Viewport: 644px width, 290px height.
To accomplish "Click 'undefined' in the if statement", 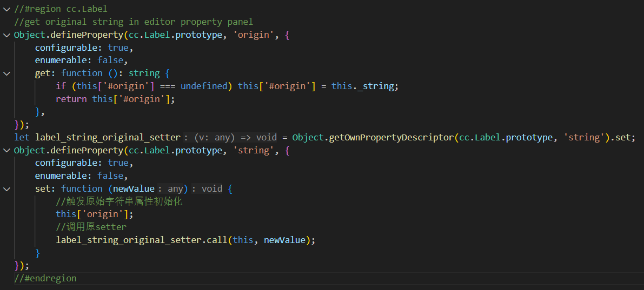I will (204, 86).
